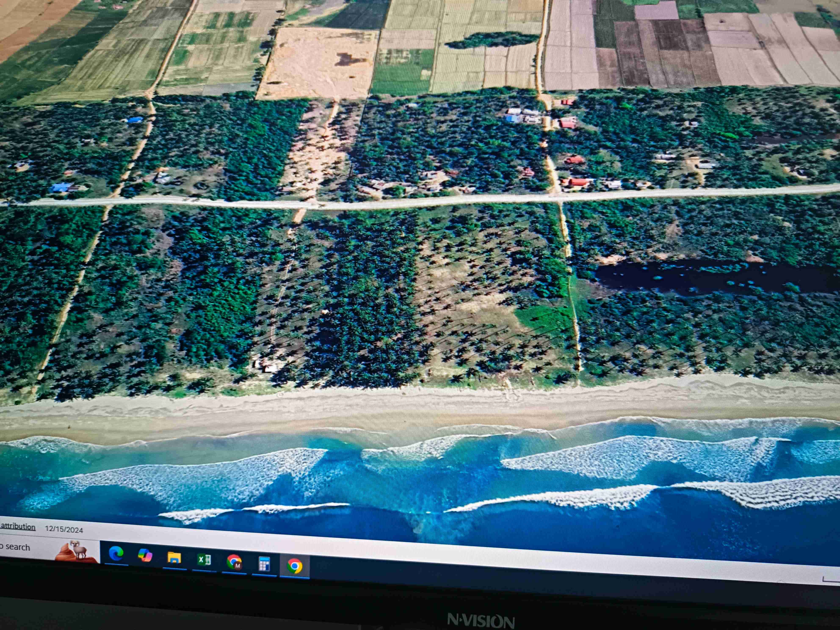Click the 12/15/2024 imagery date
The width and height of the screenshot is (840, 630).
tap(64, 529)
